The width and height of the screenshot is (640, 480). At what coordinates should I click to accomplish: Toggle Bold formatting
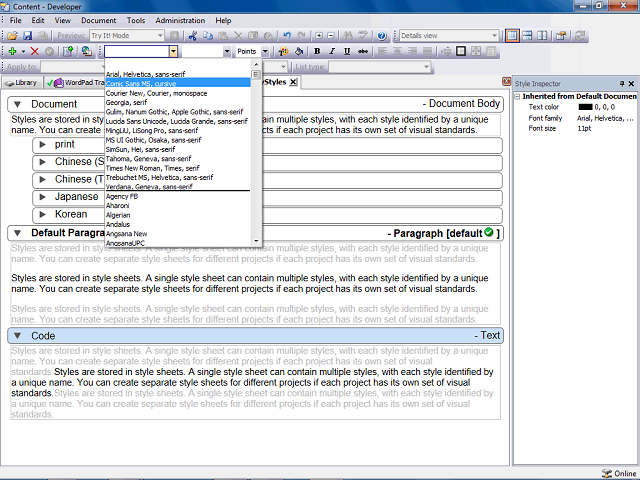pyautogui.click(x=317, y=51)
